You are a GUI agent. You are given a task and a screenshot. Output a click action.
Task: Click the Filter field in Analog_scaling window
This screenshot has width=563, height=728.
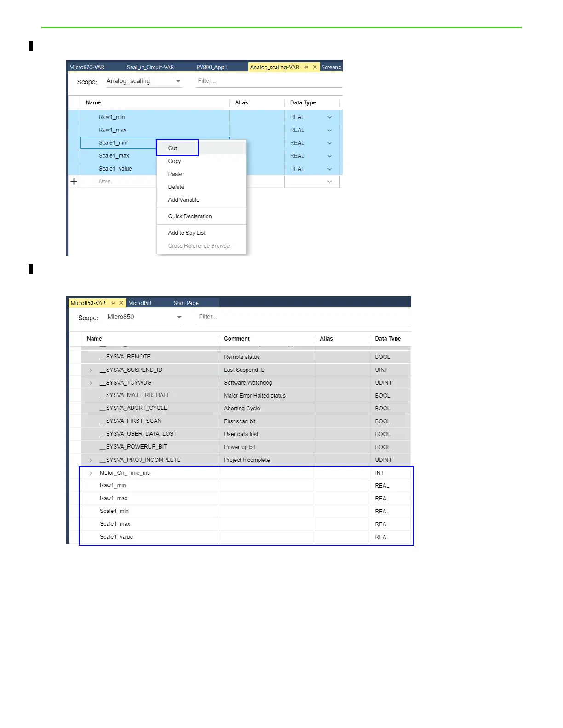click(x=269, y=81)
